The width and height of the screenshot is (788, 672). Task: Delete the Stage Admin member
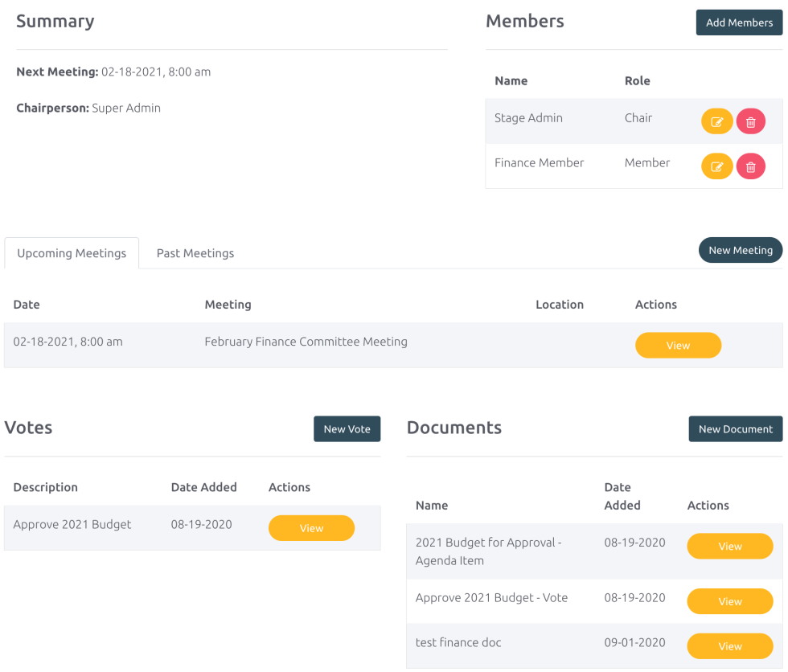(x=751, y=121)
